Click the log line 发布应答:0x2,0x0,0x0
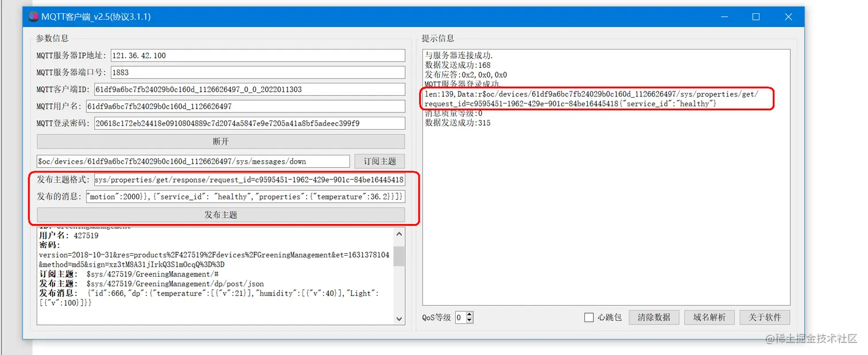Screen dimensions: 868x355 pos(466,75)
